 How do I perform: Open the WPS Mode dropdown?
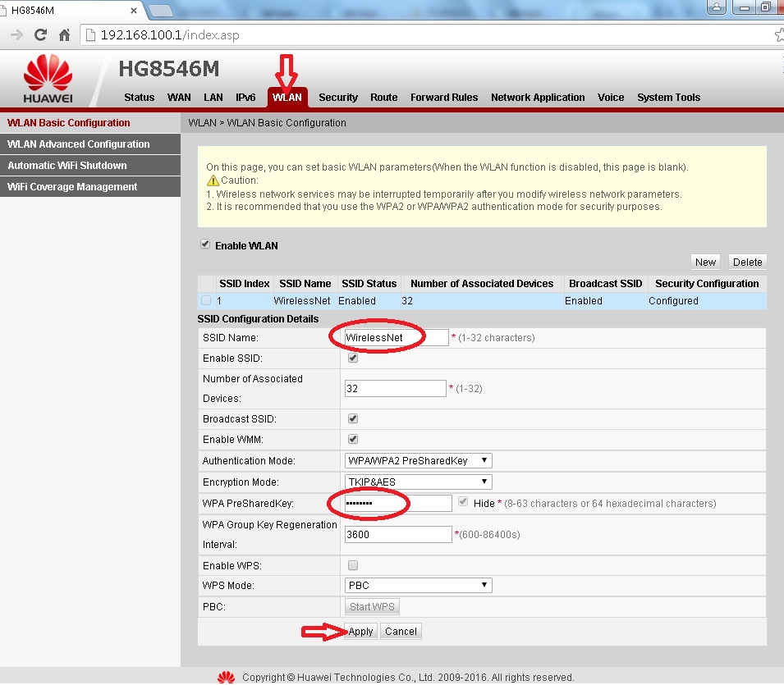418,586
